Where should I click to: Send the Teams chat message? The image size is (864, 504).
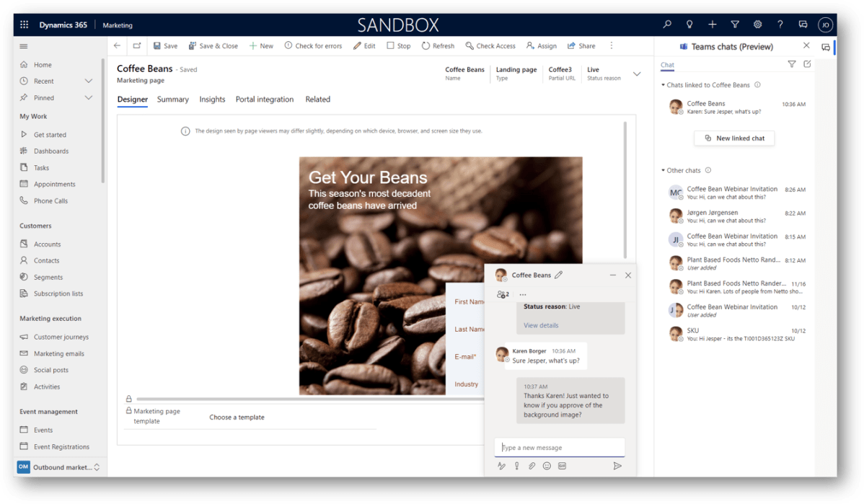point(618,466)
